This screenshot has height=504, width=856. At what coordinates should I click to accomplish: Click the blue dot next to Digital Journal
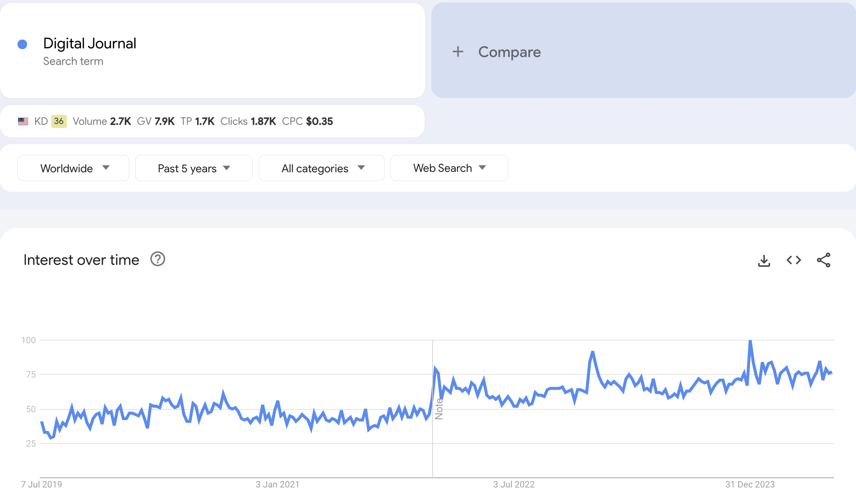22,44
